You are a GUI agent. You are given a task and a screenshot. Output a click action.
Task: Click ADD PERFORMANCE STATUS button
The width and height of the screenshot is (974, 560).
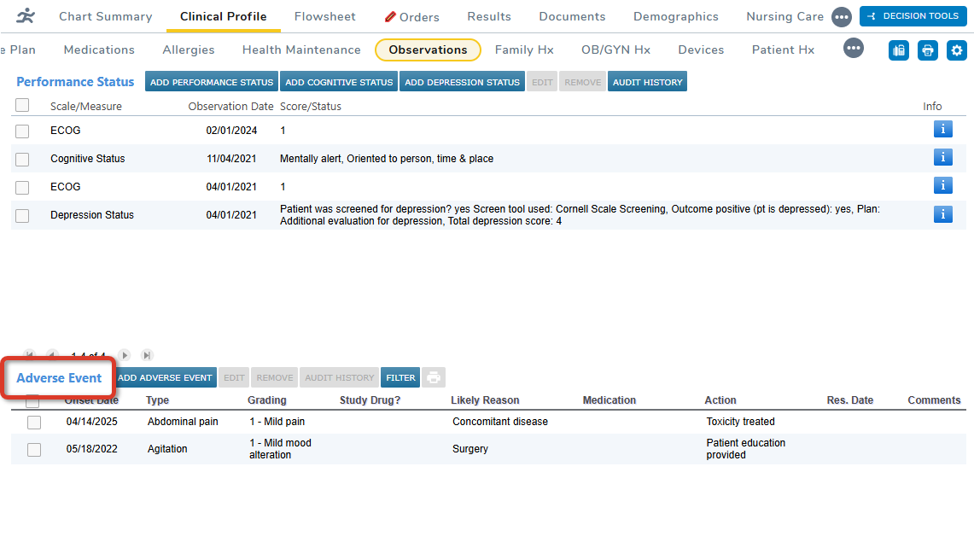tap(212, 81)
